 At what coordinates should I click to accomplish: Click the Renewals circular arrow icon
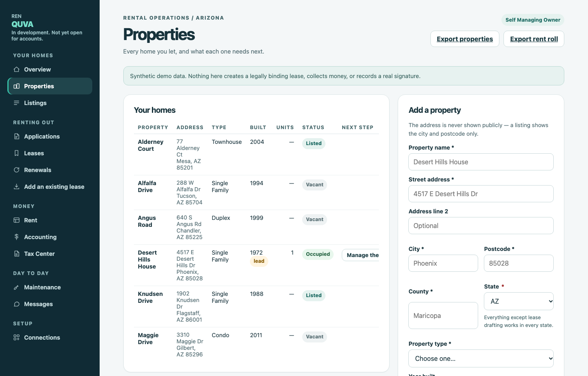(16, 170)
